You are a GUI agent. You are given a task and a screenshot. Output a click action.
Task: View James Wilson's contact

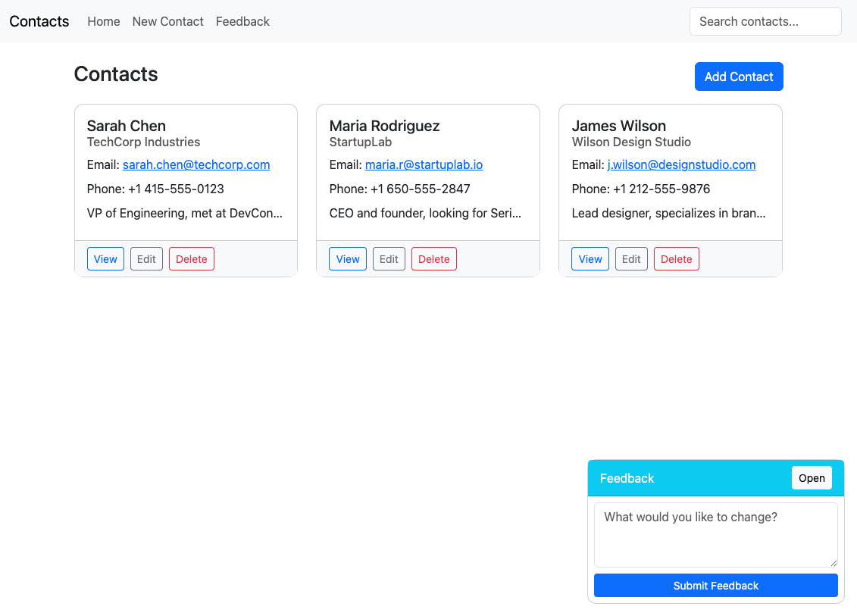(590, 259)
